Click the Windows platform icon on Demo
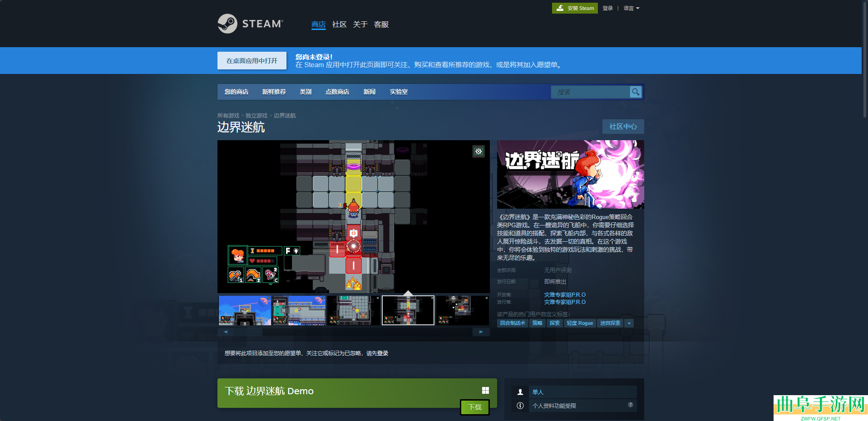Image resolution: width=868 pixels, height=421 pixels. click(x=485, y=390)
